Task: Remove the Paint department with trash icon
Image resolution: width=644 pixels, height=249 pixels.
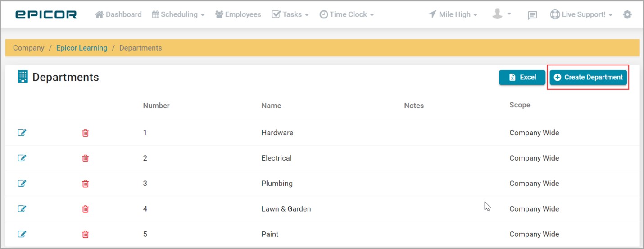Action: 85,234
